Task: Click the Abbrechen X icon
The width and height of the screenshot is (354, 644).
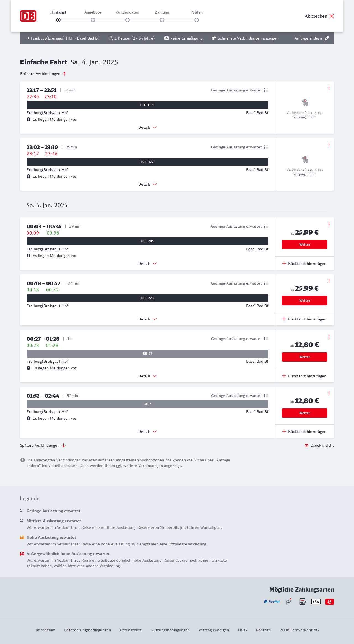Action: point(332,16)
